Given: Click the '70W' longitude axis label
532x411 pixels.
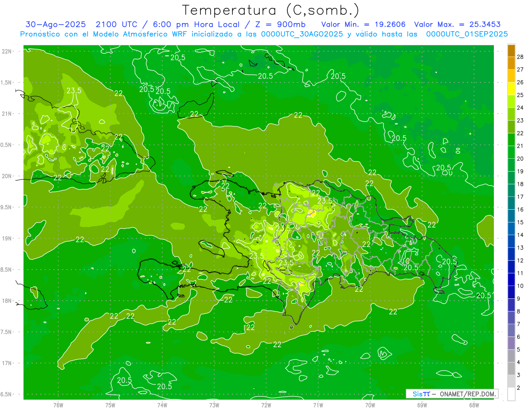Looking at the screenshot, I should point(370,405).
